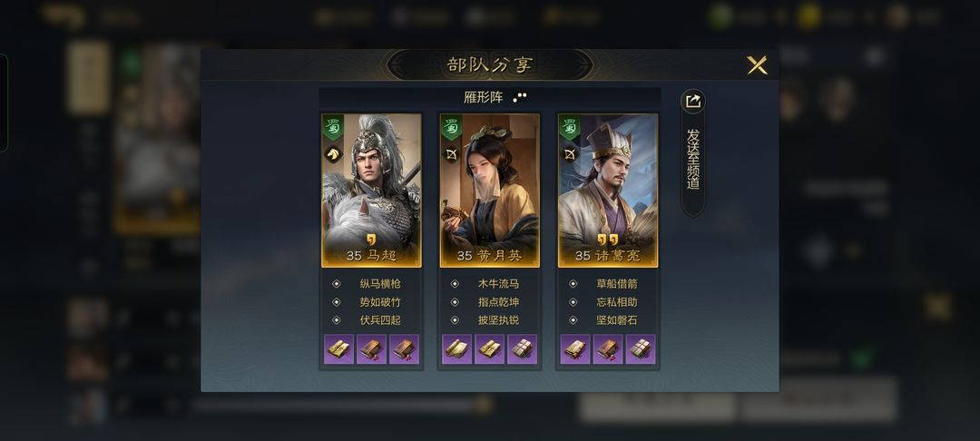Click first scroll icon under 黄月英
Screen dimensions: 980x441
pos(456,349)
